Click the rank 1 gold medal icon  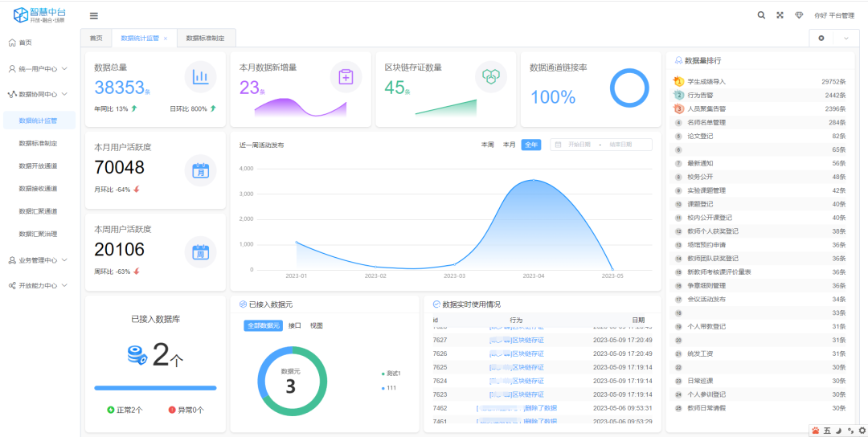pos(678,81)
